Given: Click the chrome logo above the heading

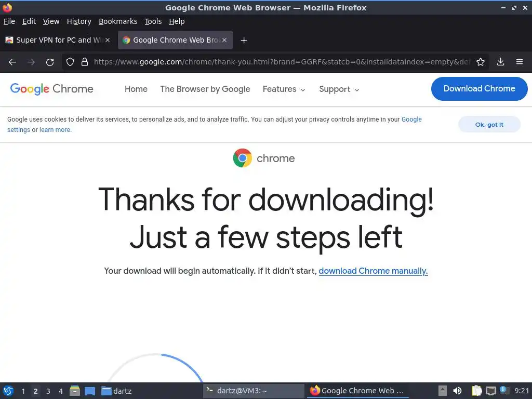Looking at the screenshot, I should pyautogui.click(x=263, y=158).
